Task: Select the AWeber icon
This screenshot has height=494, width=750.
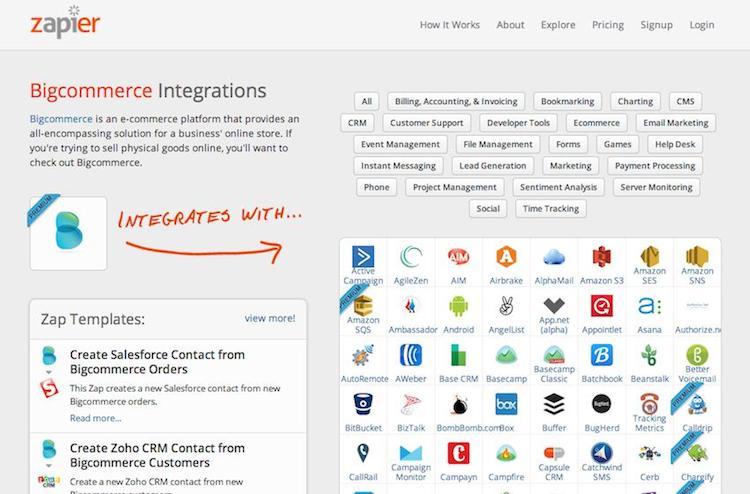Action: [x=411, y=355]
